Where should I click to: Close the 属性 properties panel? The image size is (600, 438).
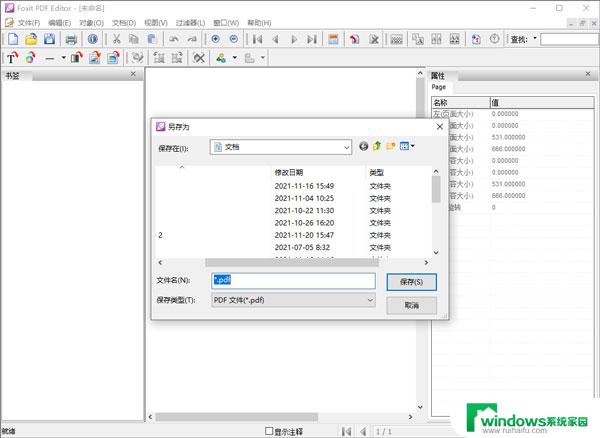click(588, 74)
